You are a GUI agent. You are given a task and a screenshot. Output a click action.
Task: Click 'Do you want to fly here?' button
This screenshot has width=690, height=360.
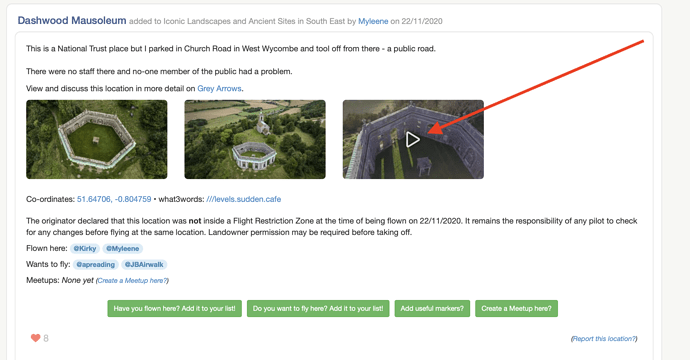[x=318, y=309]
